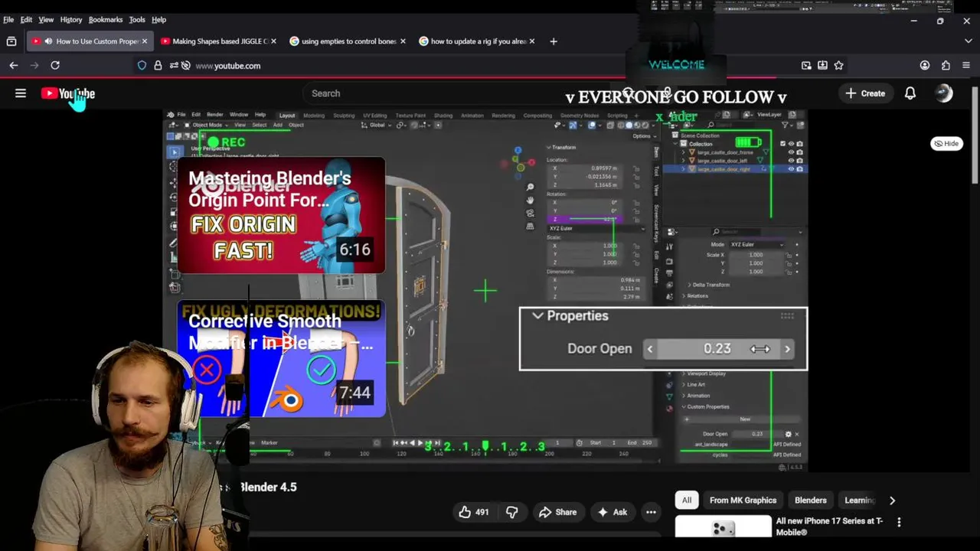Switch to 'Making Shapes based JIGGLE' tab
The height and width of the screenshot is (551, 980).
pyautogui.click(x=219, y=41)
